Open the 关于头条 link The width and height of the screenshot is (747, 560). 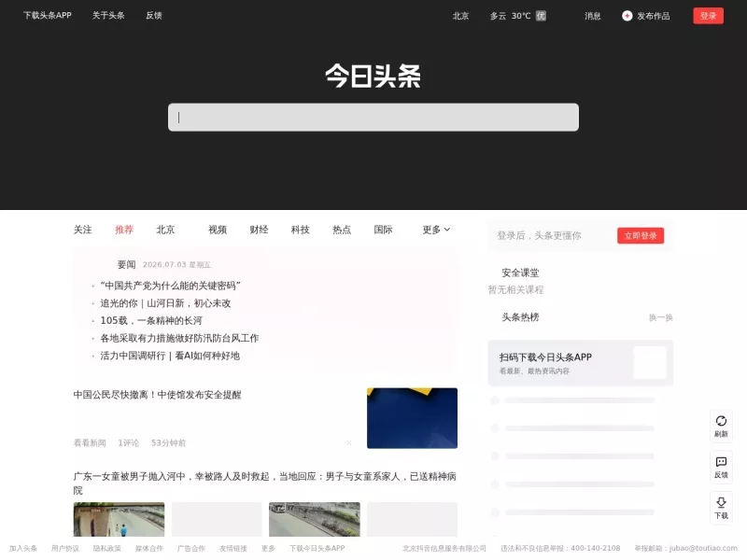[x=108, y=15]
